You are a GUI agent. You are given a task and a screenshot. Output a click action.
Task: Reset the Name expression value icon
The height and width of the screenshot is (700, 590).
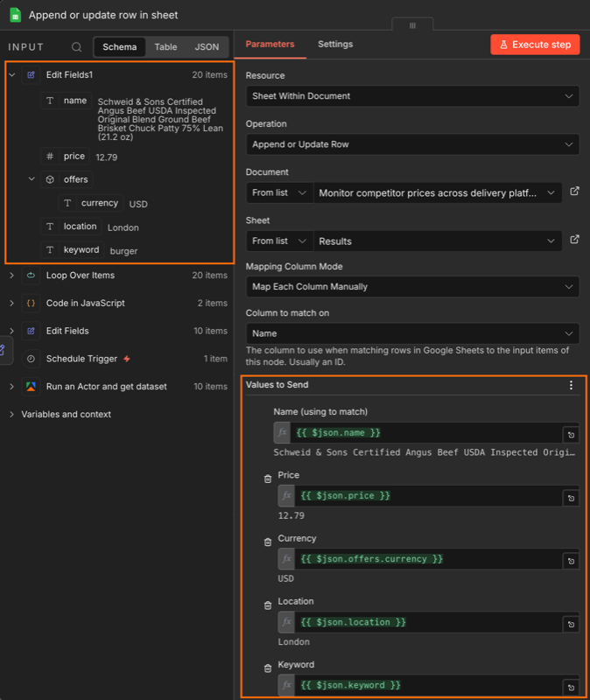(571, 434)
